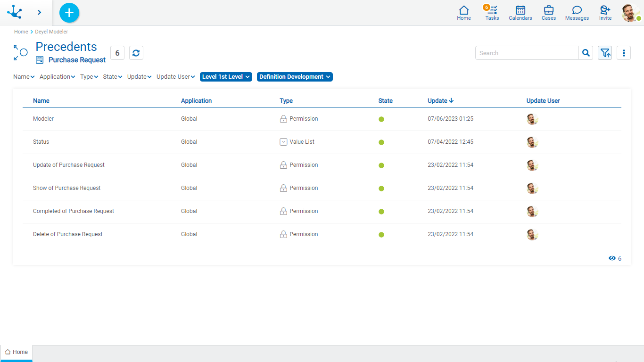Click the 07/04/2022 12:45 update date
The height and width of the screenshot is (362, 644).
tap(450, 142)
